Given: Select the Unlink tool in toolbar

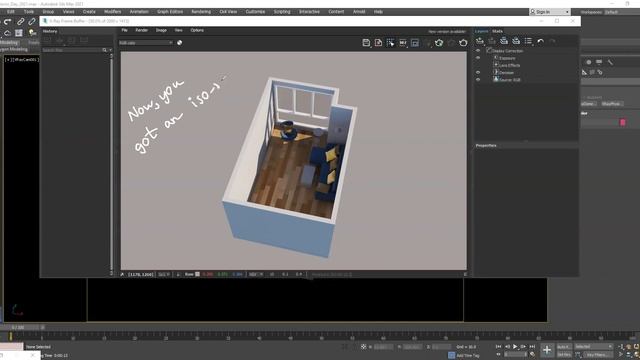Looking at the screenshot, I should click(32, 22).
